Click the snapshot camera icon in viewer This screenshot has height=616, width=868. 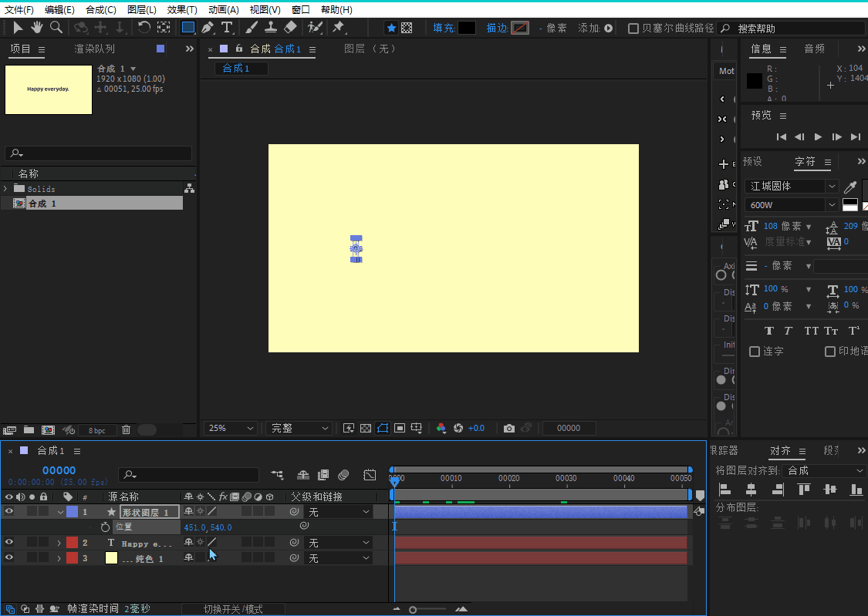[508, 428]
